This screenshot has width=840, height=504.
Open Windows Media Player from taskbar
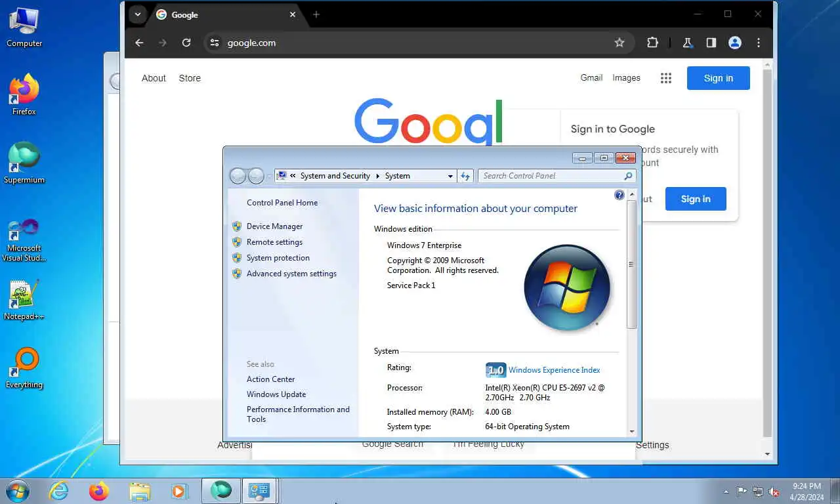[x=179, y=491]
